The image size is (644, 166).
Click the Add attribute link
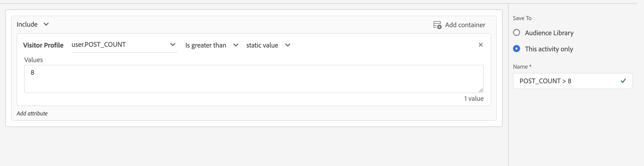[x=32, y=113]
